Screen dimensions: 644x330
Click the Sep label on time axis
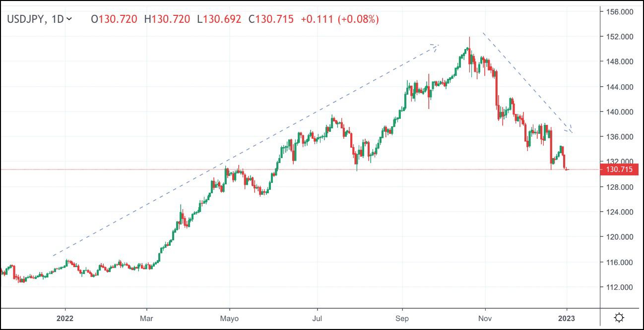pos(402,318)
